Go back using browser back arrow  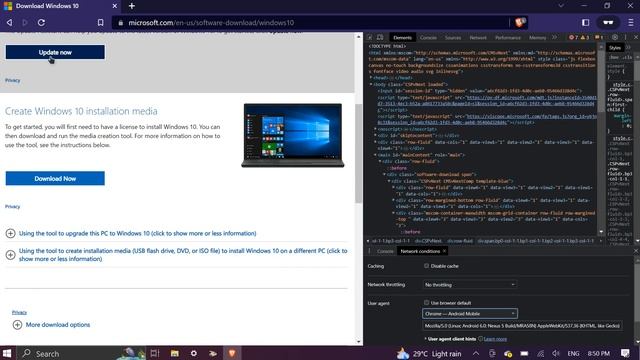(9, 22)
